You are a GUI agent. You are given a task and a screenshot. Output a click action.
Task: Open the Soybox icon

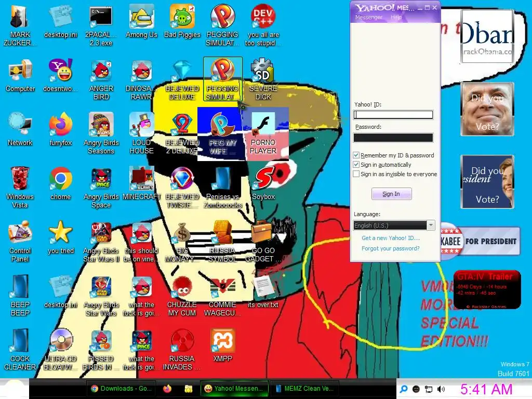(263, 184)
